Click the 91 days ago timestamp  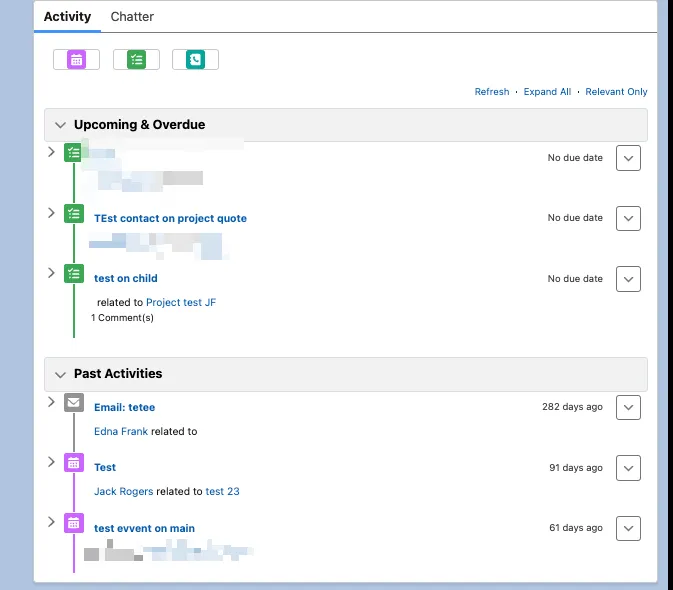tap(576, 468)
